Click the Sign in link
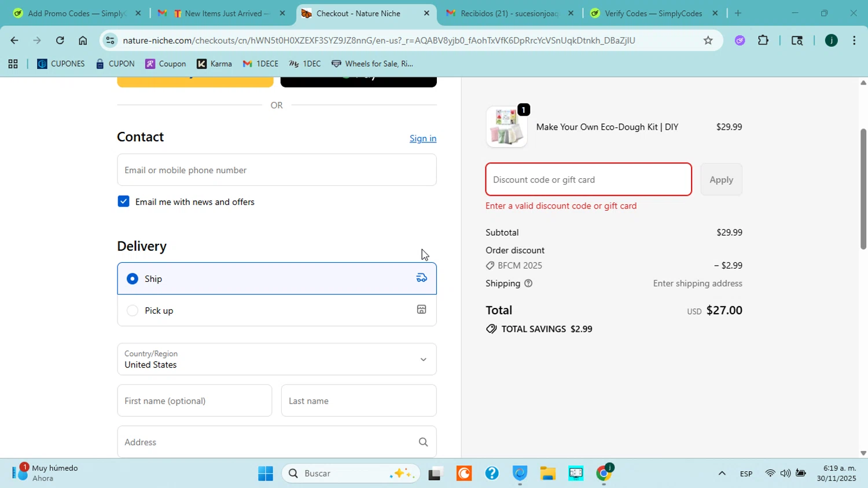The height and width of the screenshot is (488, 868). tap(423, 138)
